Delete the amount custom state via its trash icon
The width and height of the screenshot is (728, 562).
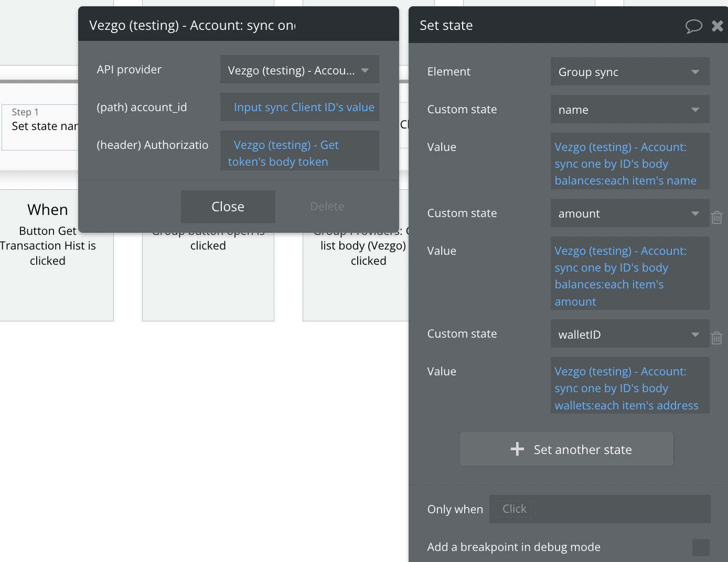[716, 217]
